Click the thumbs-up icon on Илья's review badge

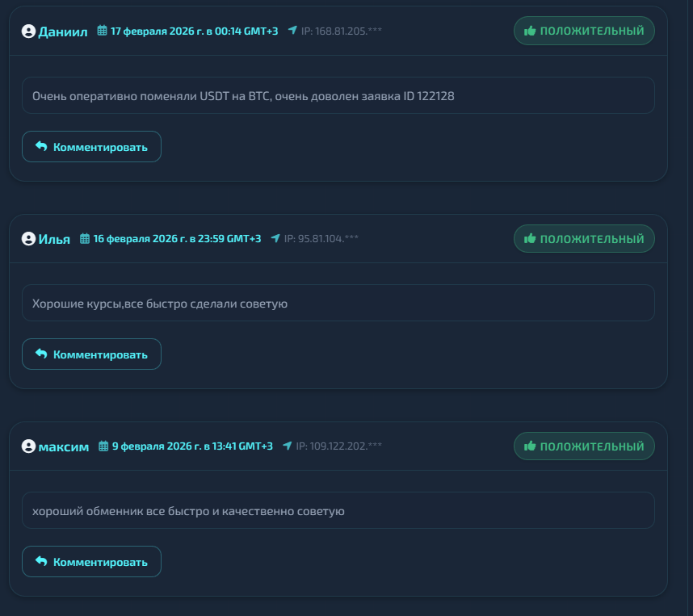(x=530, y=239)
